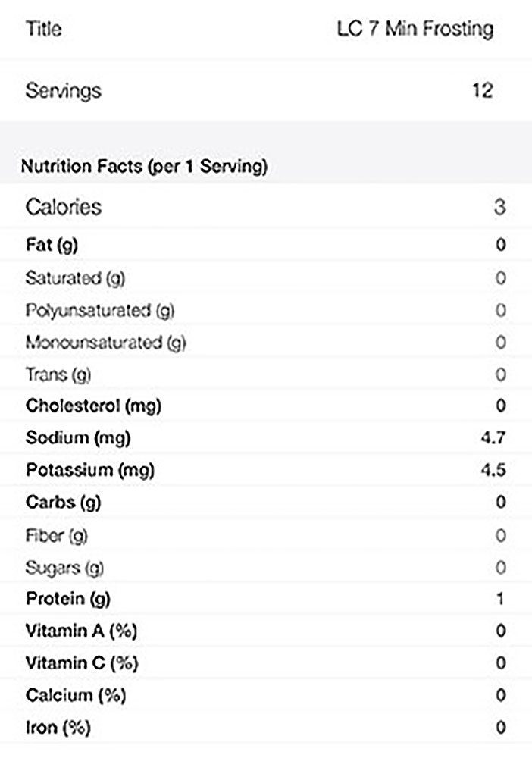Screen dimensions: 532x758
Task: Tap the Potassium value 4.5
Action: coord(493,469)
